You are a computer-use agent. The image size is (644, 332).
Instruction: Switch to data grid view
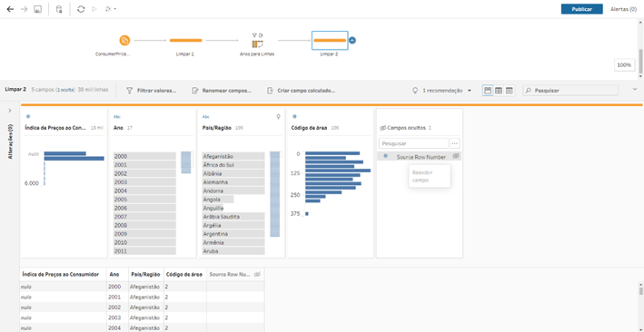(499, 91)
